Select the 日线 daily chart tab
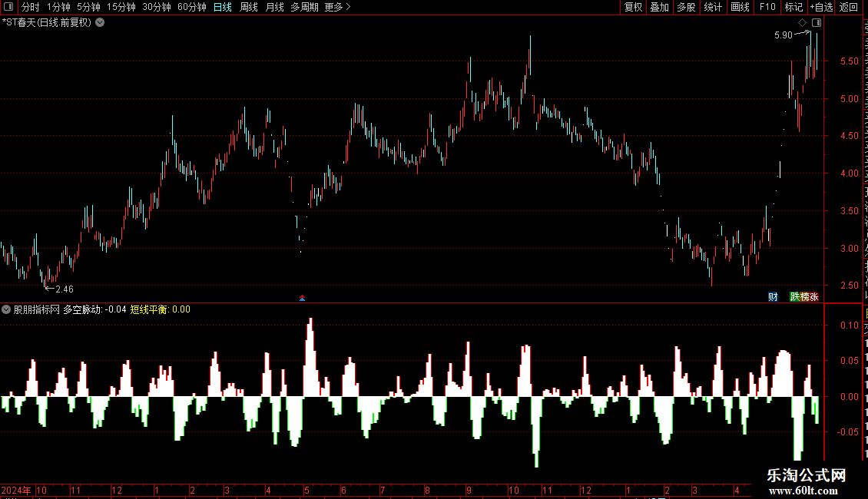The height and width of the screenshot is (499, 868). click(223, 7)
